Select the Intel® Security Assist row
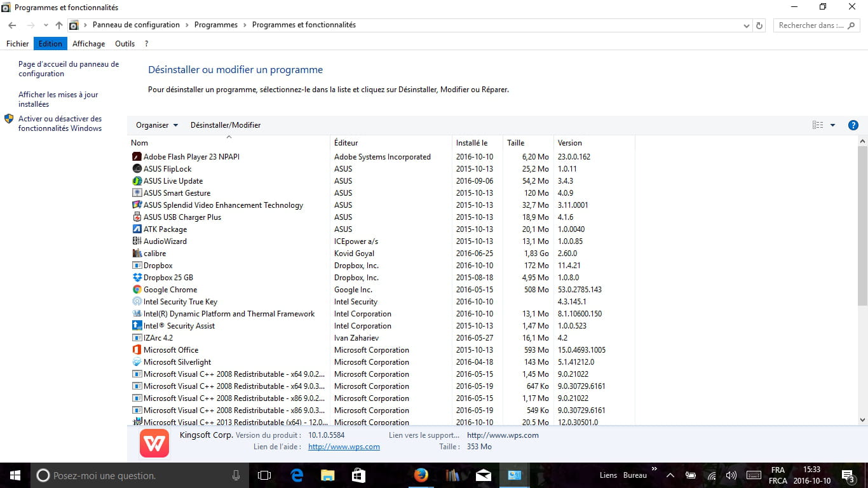The height and width of the screenshot is (488, 868). tap(382, 326)
